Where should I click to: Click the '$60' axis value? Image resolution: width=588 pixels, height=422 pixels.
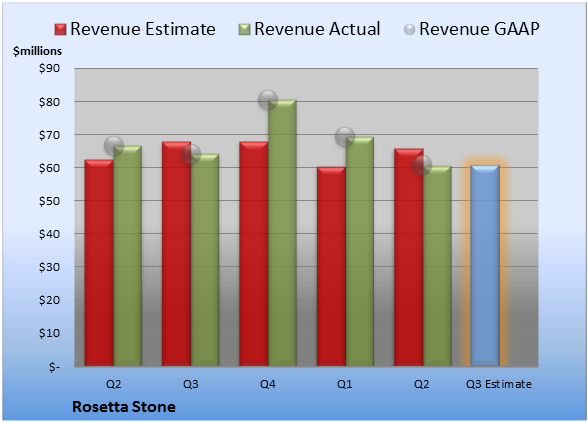[50, 168]
